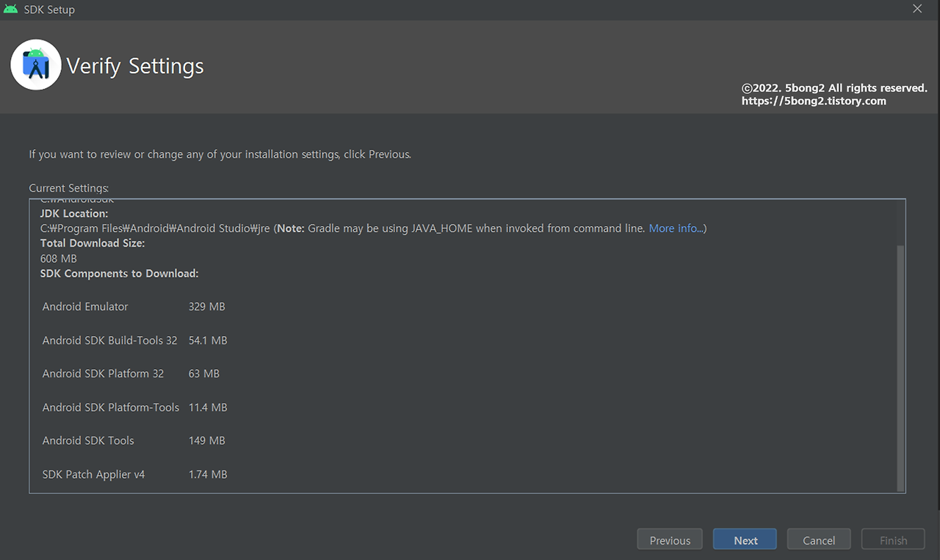Screen dimensions: 940x560
Task: Click the 63 MB size value
Action: pos(203,374)
